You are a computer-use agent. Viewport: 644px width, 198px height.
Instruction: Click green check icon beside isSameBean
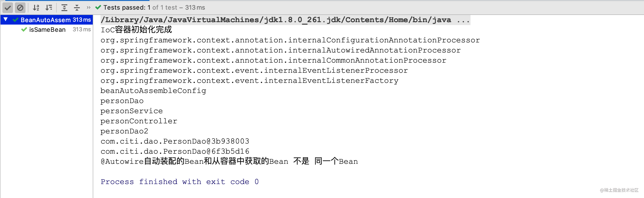coord(24,30)
